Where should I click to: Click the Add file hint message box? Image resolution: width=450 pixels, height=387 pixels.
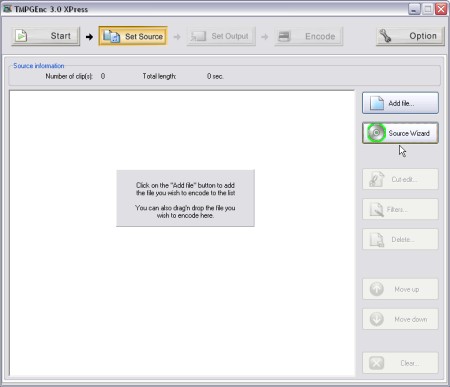[x=185, y=198]
